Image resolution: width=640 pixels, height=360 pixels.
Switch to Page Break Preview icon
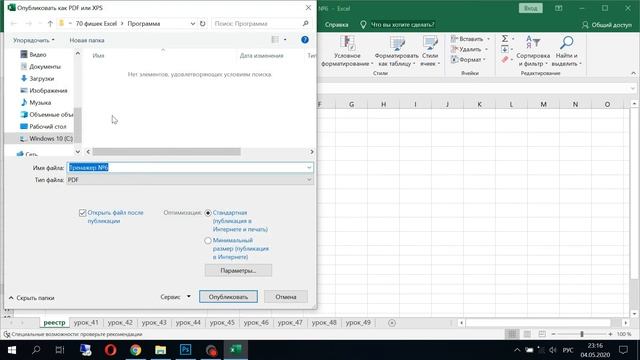(x=542, y=334)
